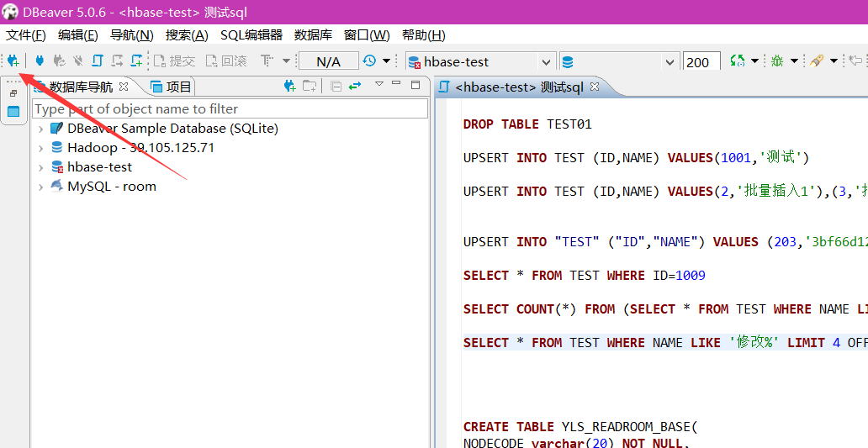Click the New Connection plug icon
868x448 pixels.
tap(13, 61)
